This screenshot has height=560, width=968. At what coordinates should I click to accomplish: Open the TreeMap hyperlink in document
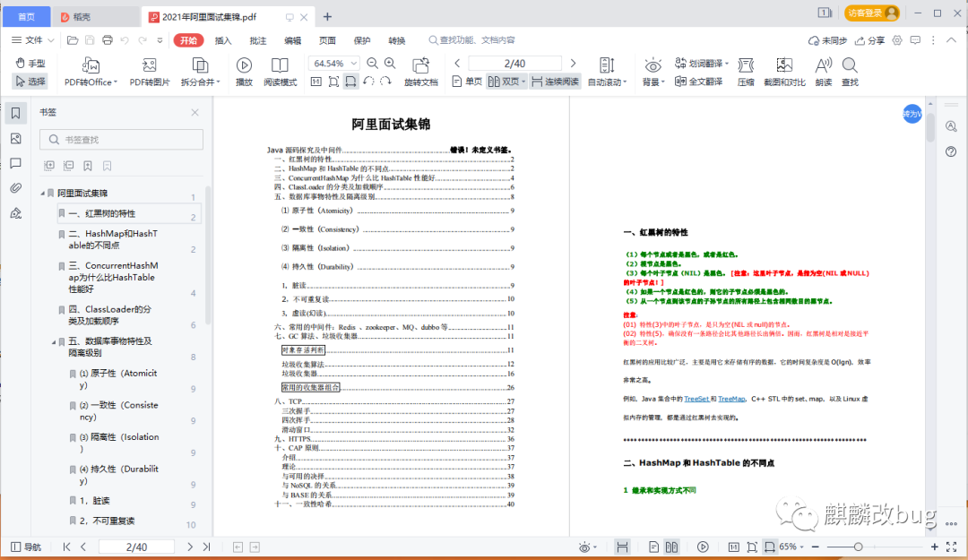(731, 399)
